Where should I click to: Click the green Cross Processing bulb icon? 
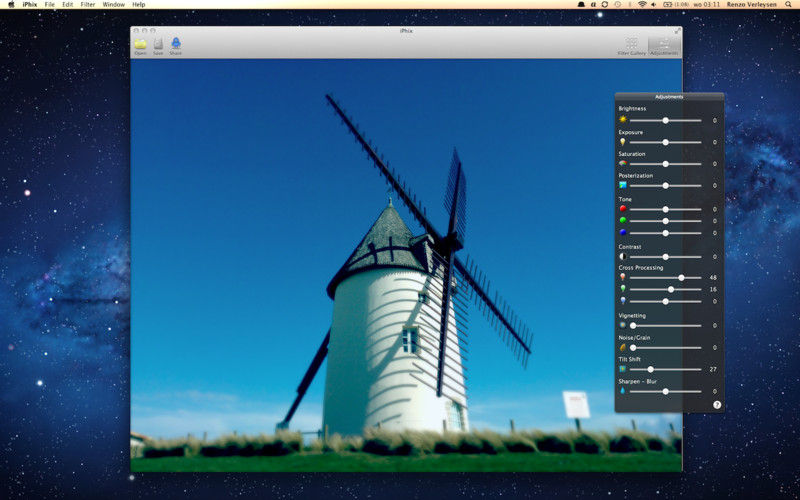pos(622,289)
